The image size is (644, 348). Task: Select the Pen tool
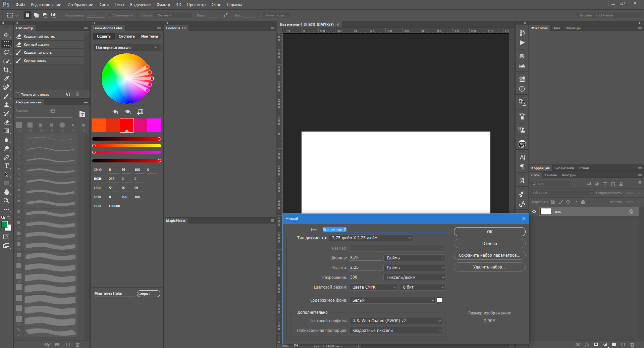(x=6, y=157)
